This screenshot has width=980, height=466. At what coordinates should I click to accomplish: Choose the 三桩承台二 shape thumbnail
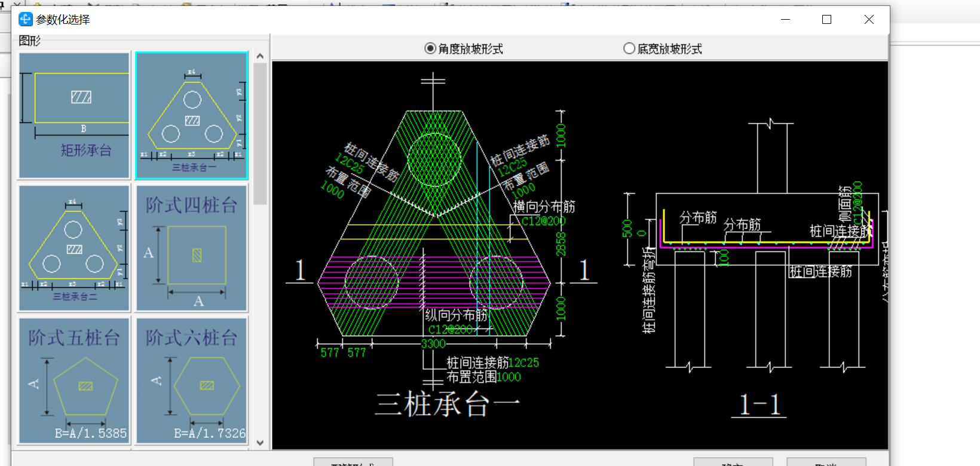pos(74,248)
